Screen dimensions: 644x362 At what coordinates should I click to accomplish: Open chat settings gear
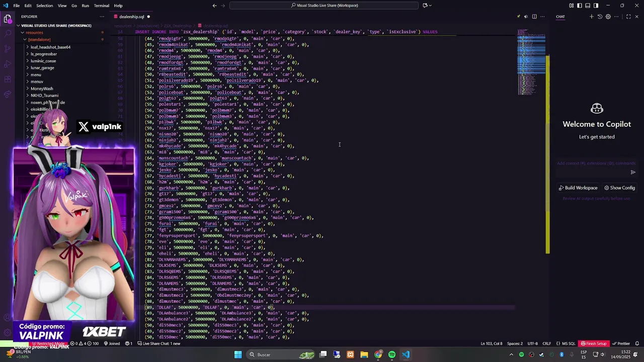608,17
